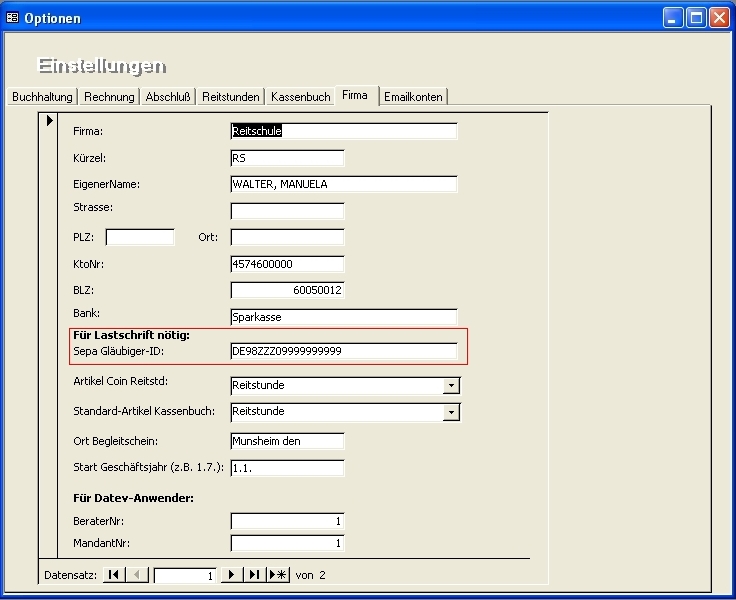Click the 'Datensatz:' label

click(x=70, y=575)
